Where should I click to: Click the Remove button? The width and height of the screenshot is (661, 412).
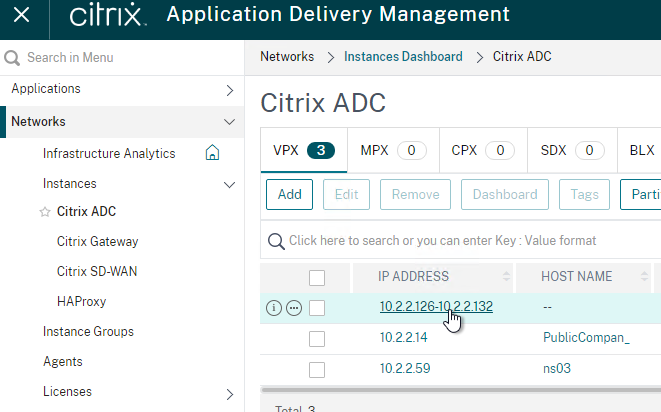click(x=415, y=194)
